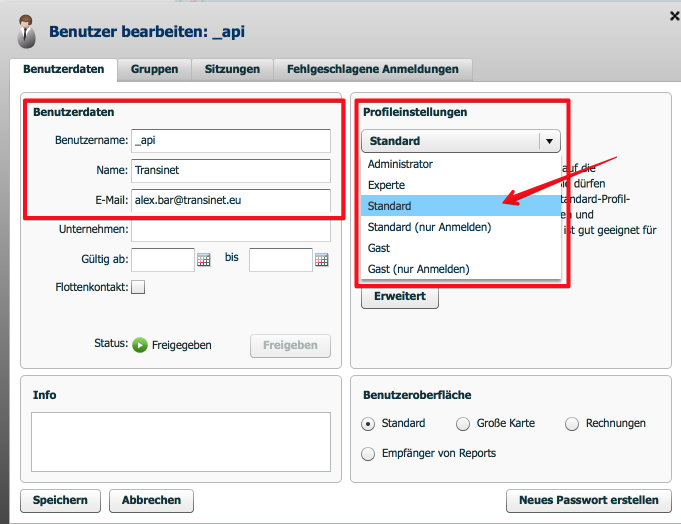Click the Erweitert button
681x524 pixels.
399,296
